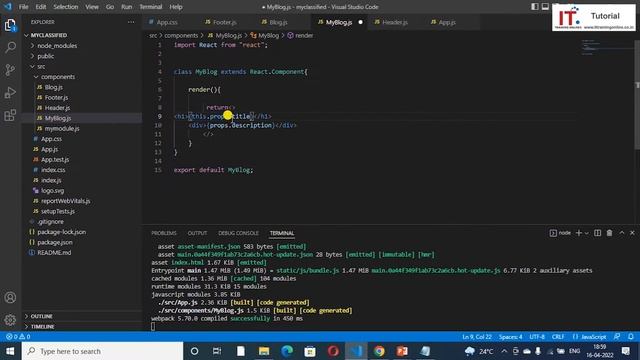
Task: Open the Search view in activity bar
Action: point(10,47)
